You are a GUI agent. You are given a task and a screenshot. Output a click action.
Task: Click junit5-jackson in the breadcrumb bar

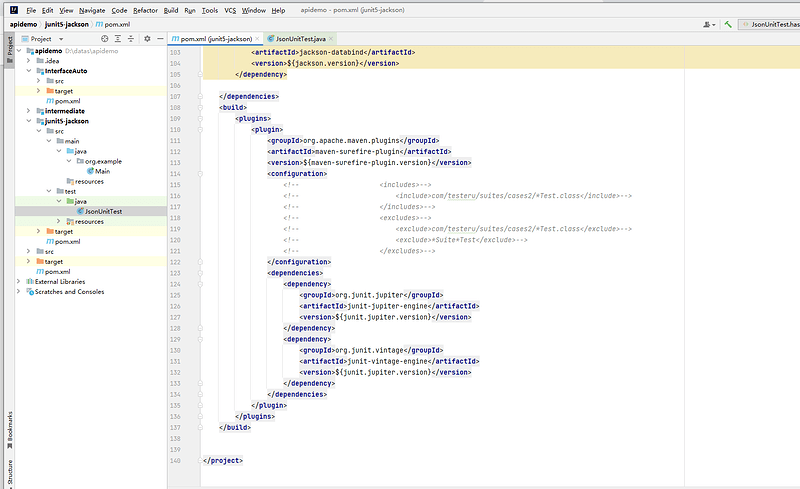click(66, 25)
